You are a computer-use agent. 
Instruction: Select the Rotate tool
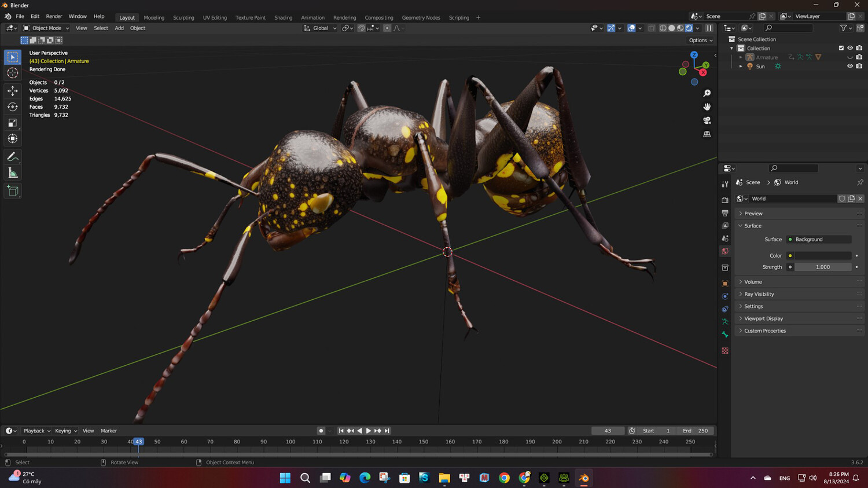pos(12,107)
